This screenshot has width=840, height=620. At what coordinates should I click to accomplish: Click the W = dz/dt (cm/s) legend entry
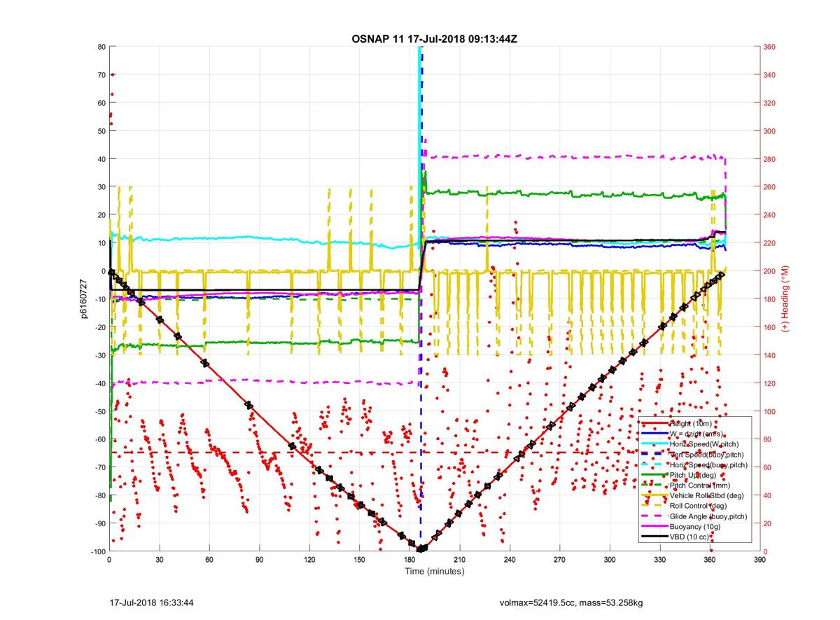point(696,434)
